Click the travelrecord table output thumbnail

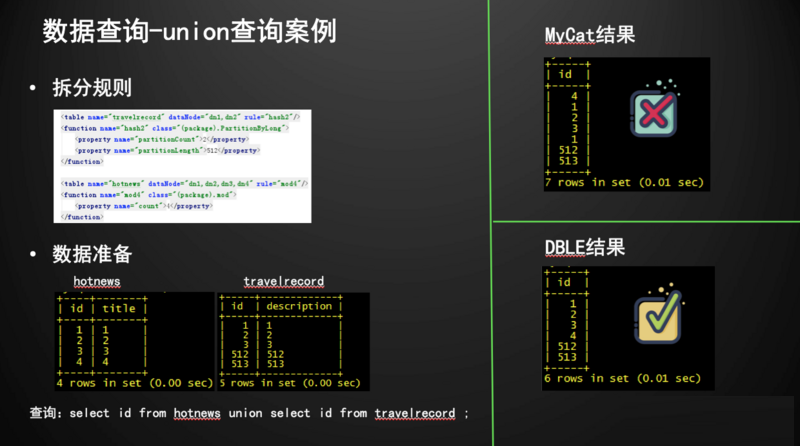(293, 341)
